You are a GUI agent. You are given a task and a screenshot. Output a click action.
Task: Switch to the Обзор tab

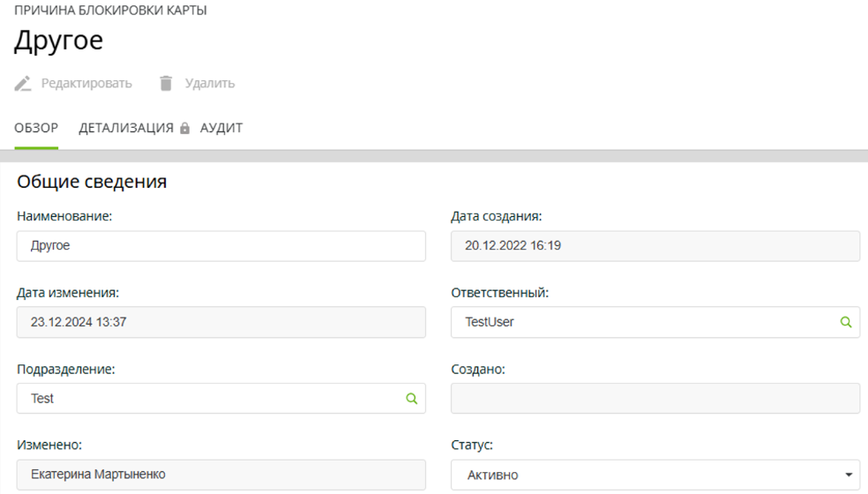(36, 129)
